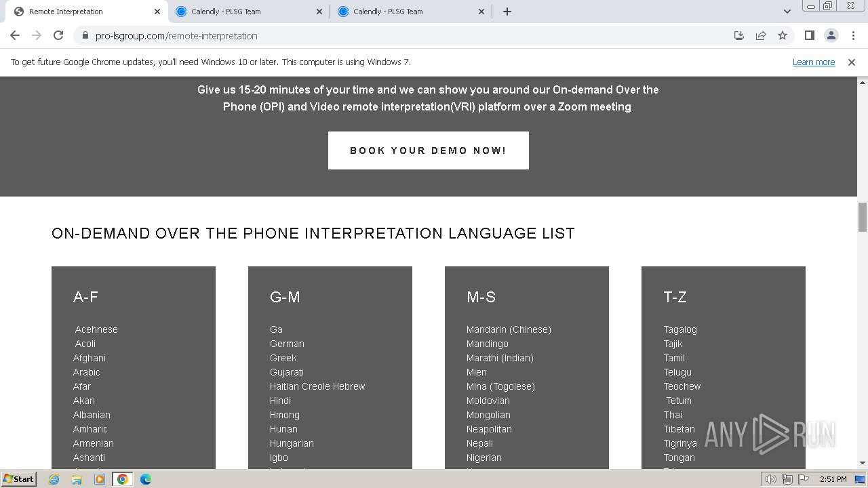The width and height of the screenshot is (868, 488).
Task: Select Gujarati in G-M list
Action: pos(287,372)
